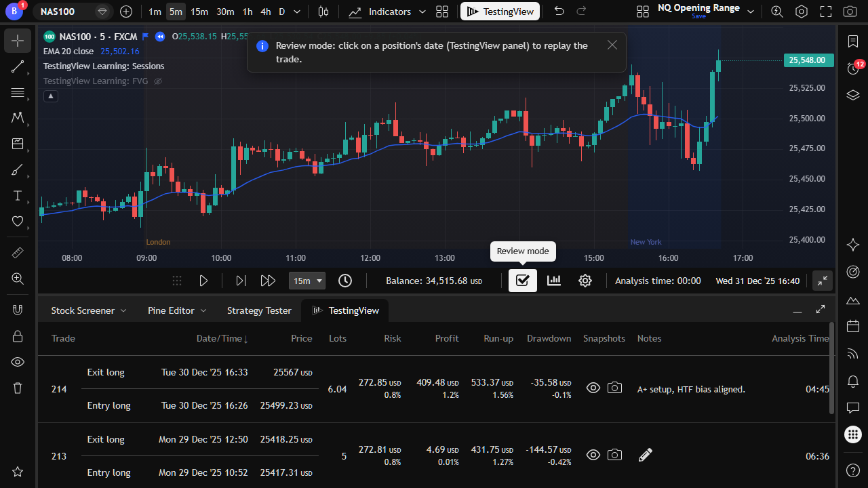This screenshot has width=868, height=488.
Task: Toggle Review mode checkmark button
Action: pyautogui.click(x=523, y=281)
